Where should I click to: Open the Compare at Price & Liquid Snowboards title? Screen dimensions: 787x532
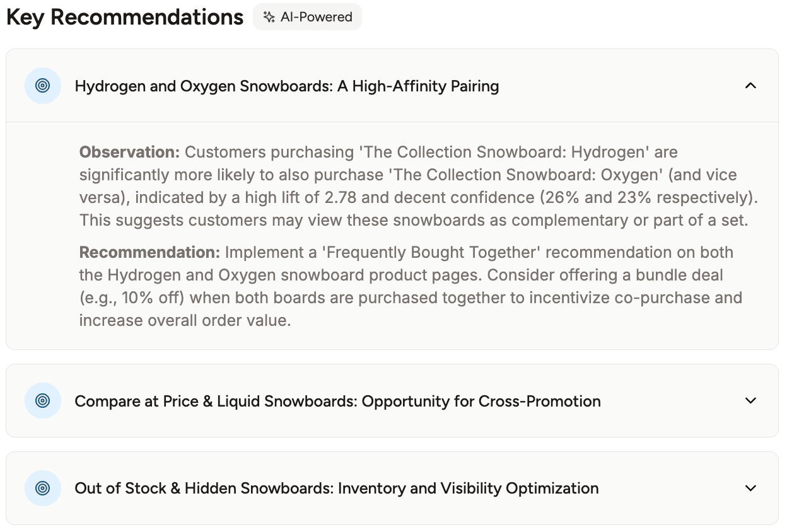click(x=337, y=402)
